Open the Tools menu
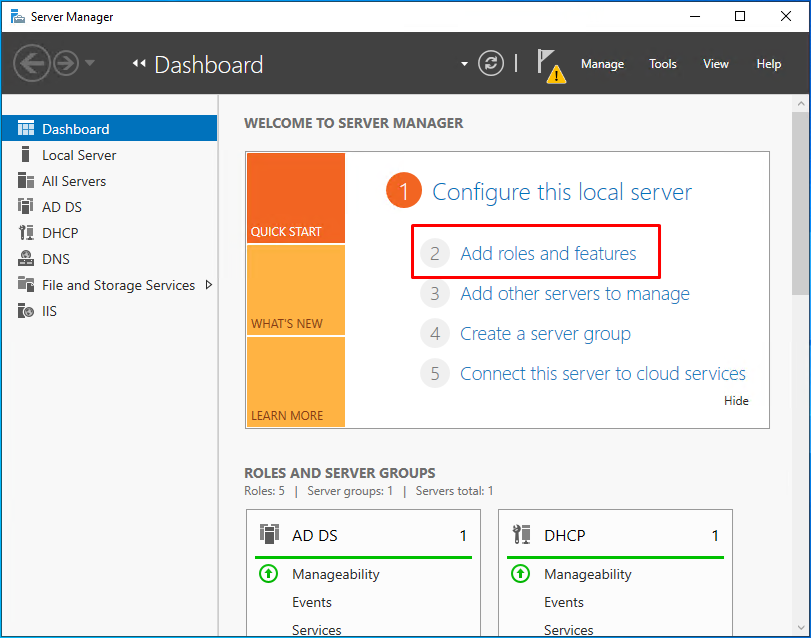Image resolution: width=811 pixels, height=638 pixels. 663,64
